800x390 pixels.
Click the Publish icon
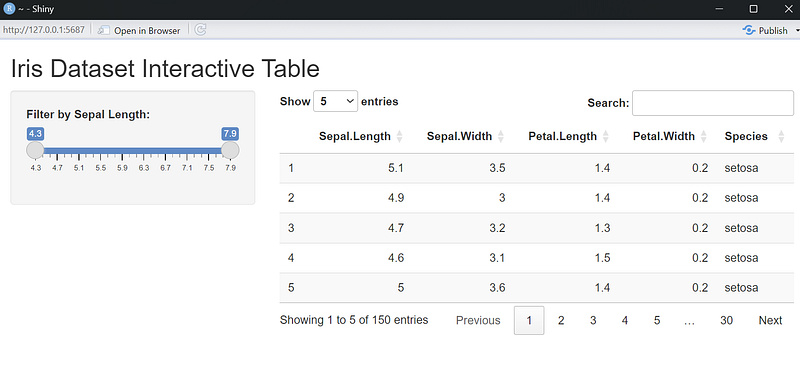748,30
